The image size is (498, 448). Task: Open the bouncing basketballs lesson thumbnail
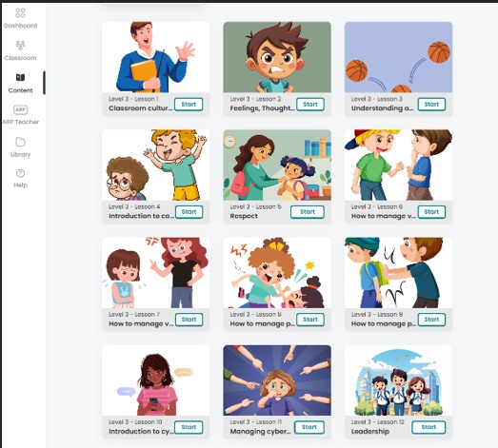398,57
